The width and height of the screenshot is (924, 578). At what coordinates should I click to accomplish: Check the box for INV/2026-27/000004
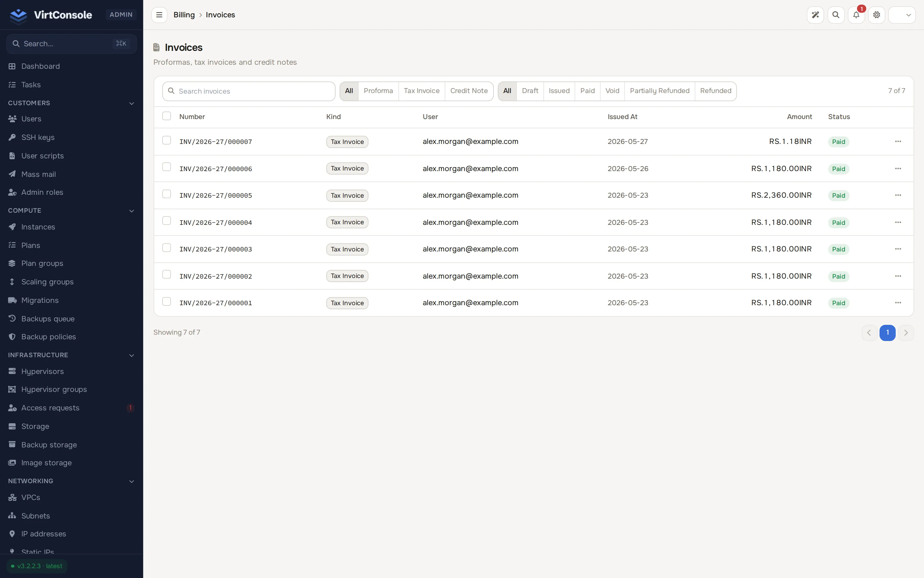click(x=167, y=221)
